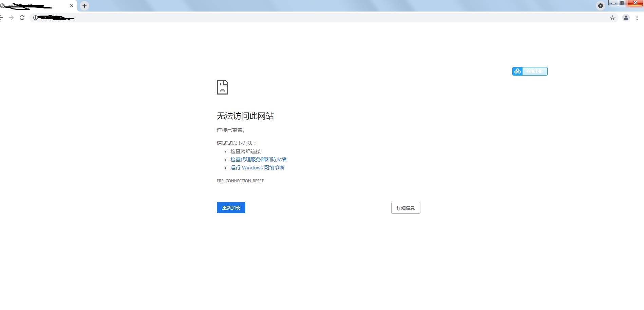Click the page refresh icon
This screenshot has height=310, width=644.
click(x=22, y=18)
